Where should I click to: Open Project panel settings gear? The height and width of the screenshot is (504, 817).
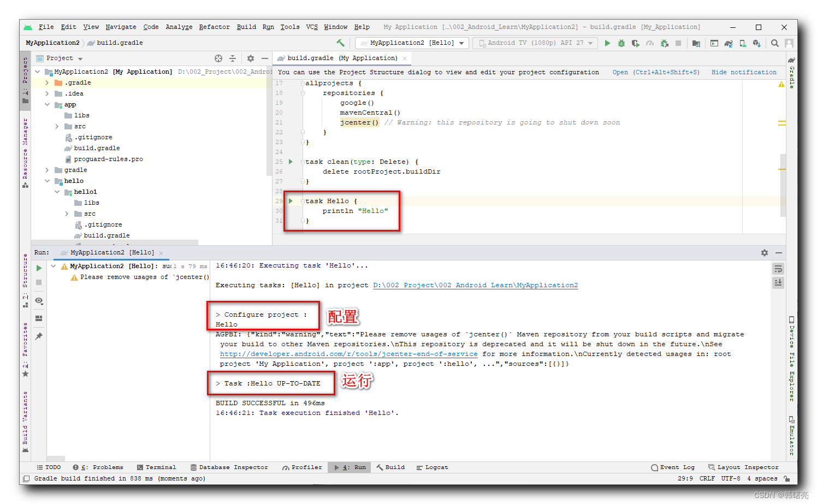coord(251,58)
